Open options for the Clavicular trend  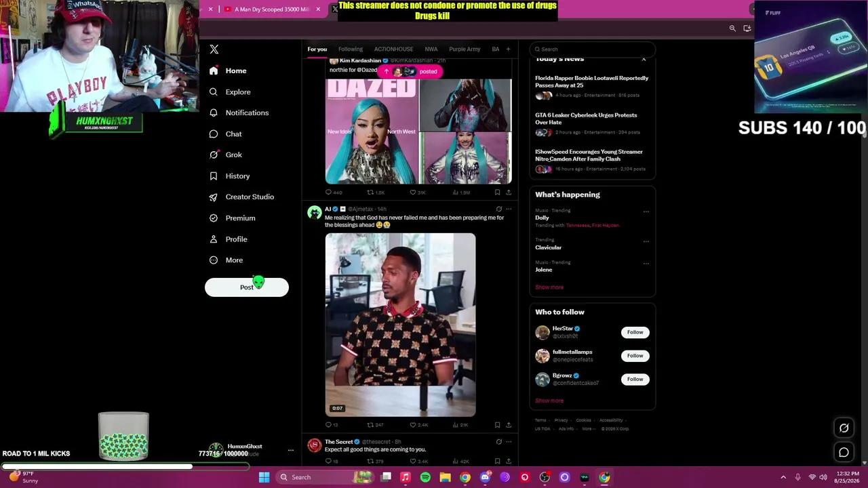point(646,241)
